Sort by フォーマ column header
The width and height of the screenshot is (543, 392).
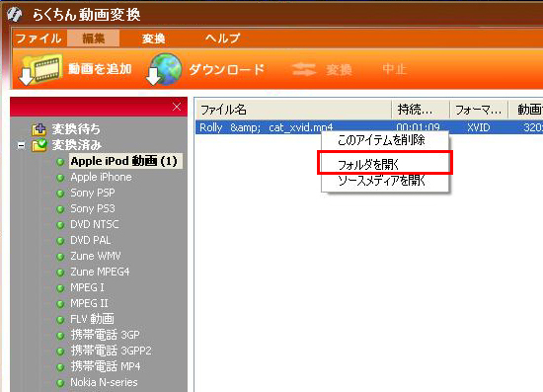479,111
